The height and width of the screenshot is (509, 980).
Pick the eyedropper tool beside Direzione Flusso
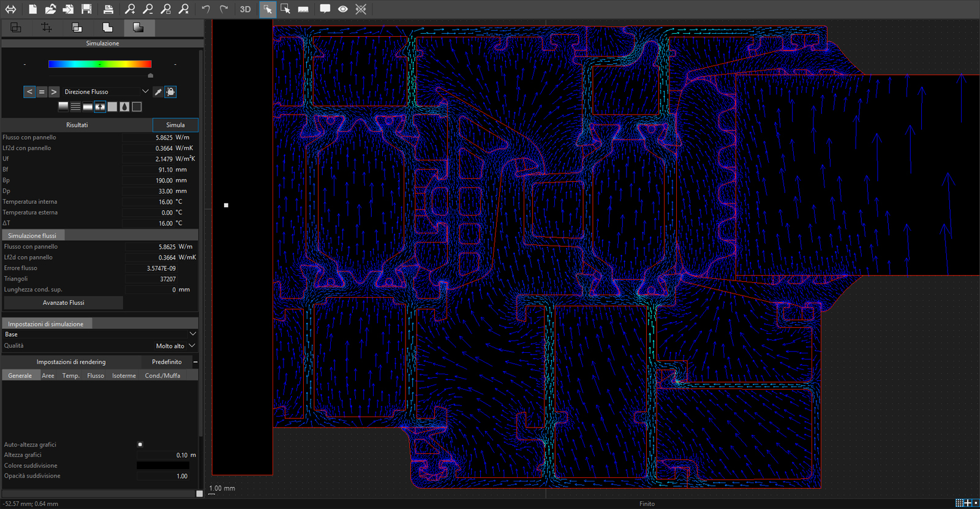[158, 92]
